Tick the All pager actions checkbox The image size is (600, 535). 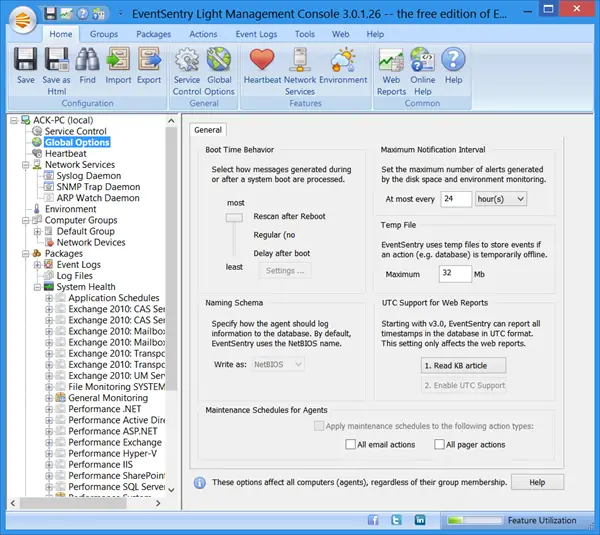(438, 444)
